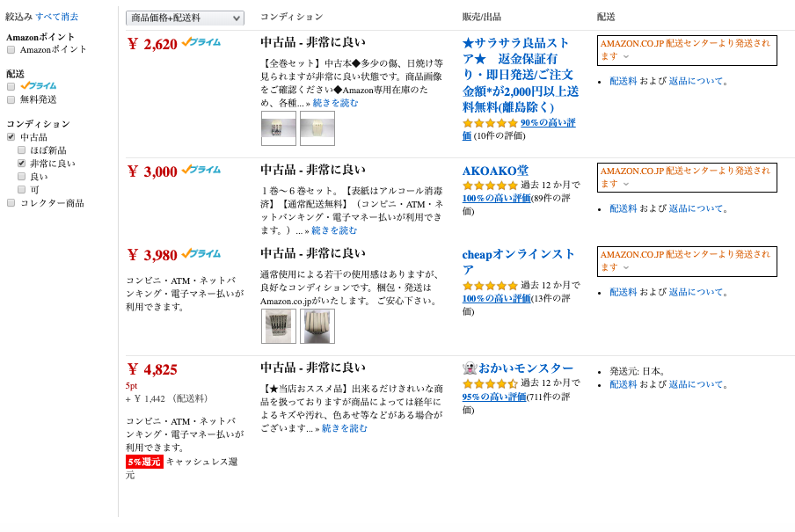
Task: Click the ghost icon next to おかいモンスター
Action: (x=470, y=368)
